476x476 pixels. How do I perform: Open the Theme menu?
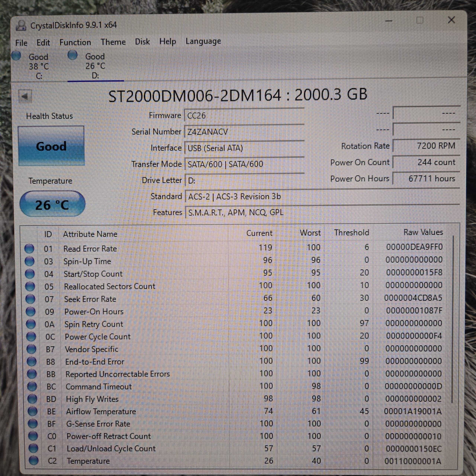[x=113, y=42]
